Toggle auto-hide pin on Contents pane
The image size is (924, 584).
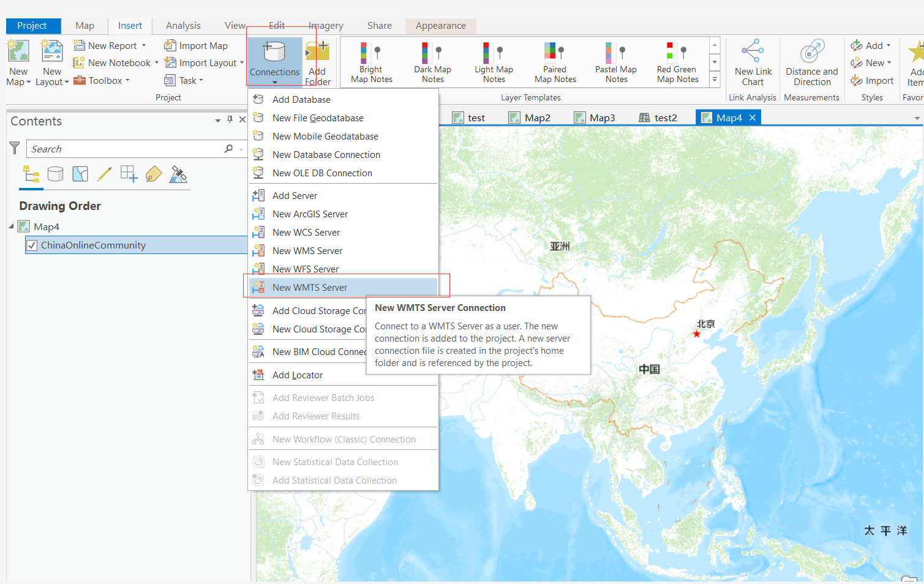(229, 121)
